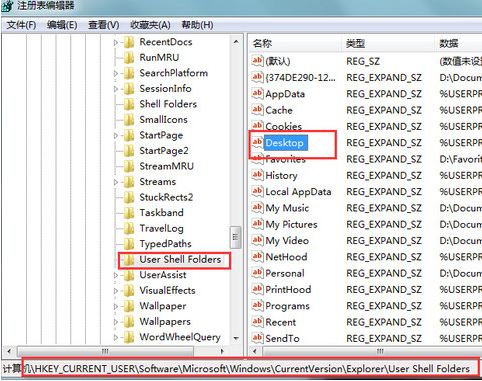This screenshot has width=482, height=381.
Task: Select the {374DE290-12... value name
Action: click(x=301, y=78)
